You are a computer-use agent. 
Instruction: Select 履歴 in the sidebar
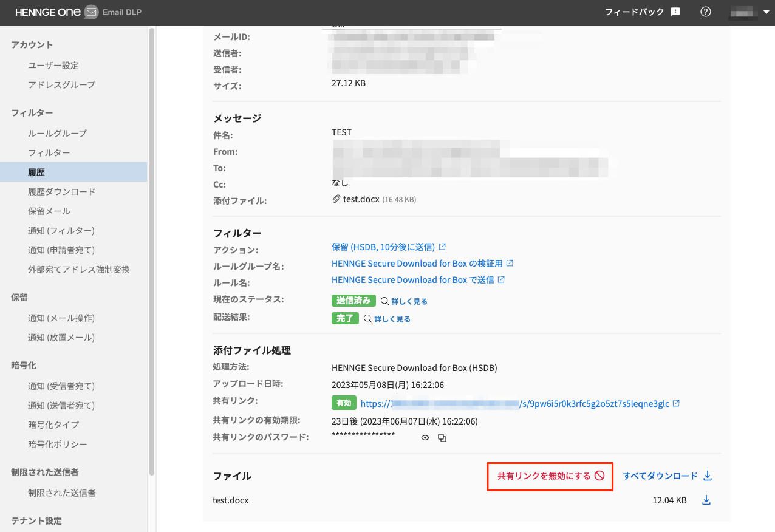(73, 172)
